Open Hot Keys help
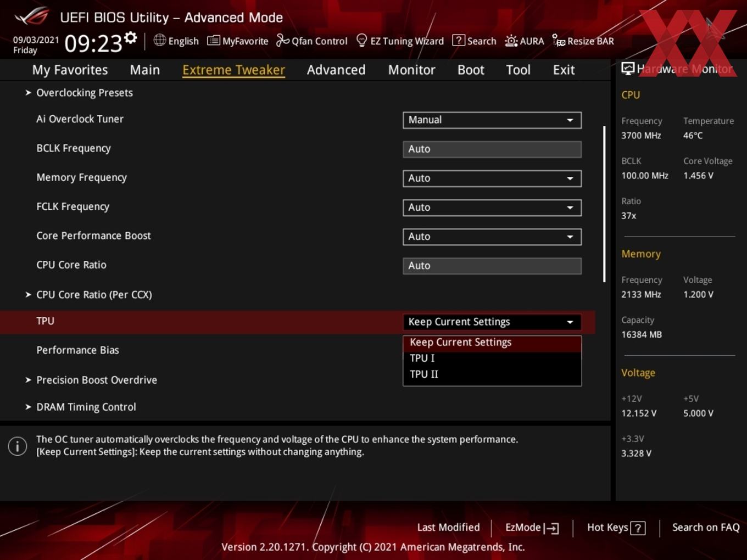Screen dimensions: 747x560 (616, 528)
